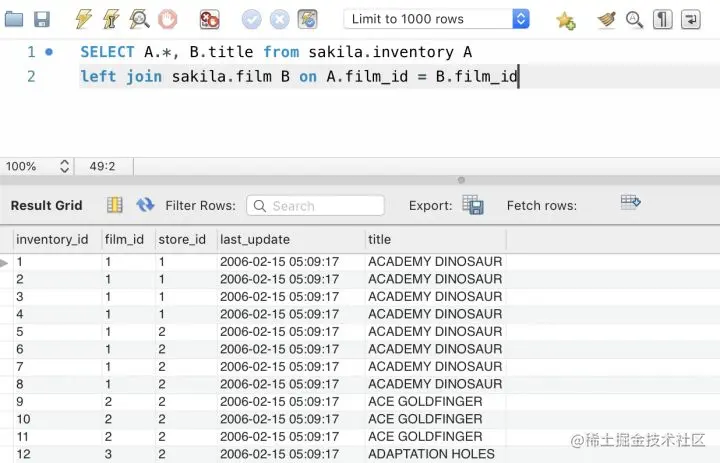Toggle the result grid form view icon
Image resolution: width=720 pixels, height=463 pixels.
pyautogui.click(x=115, y=205)
